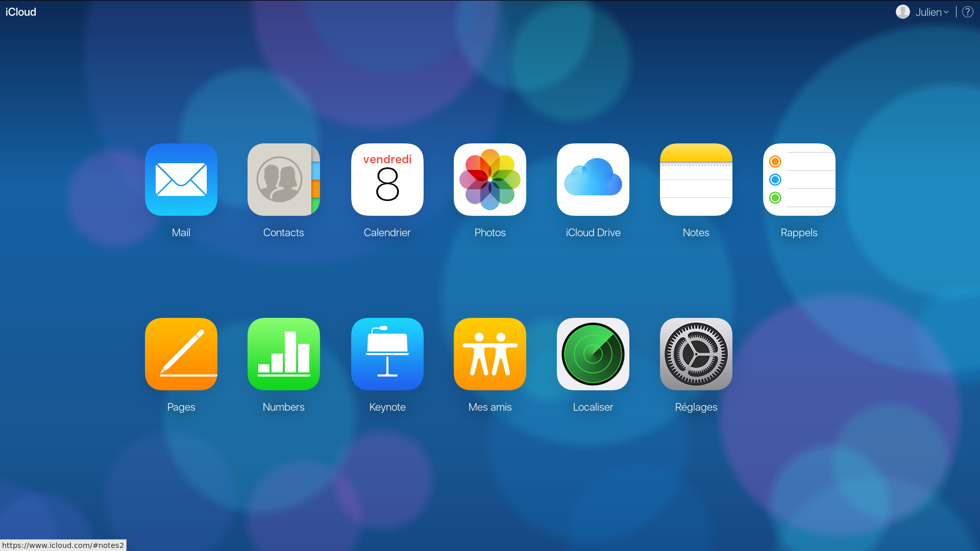Click the Réglages label text

point(696,407)
